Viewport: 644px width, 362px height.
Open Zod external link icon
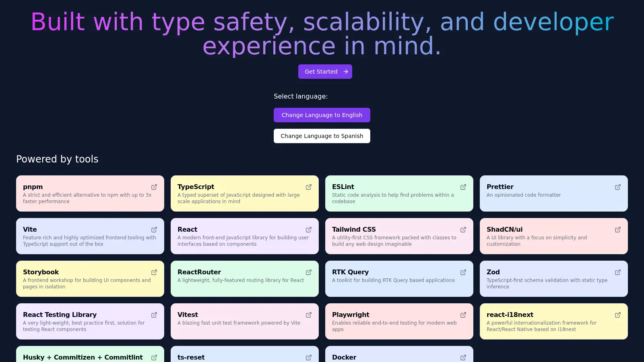click(618, 272)
